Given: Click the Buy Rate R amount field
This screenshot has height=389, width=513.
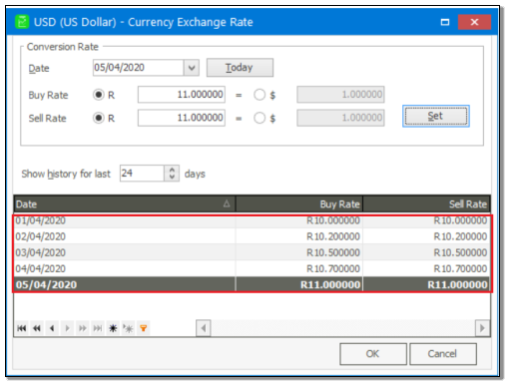Looking at the screenshot, I should (182, 95).
